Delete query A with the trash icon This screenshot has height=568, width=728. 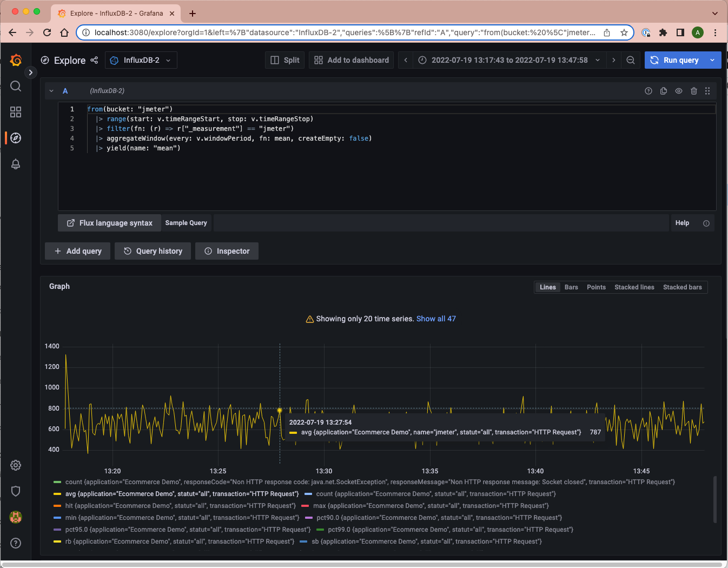click(x=694, y=91)
